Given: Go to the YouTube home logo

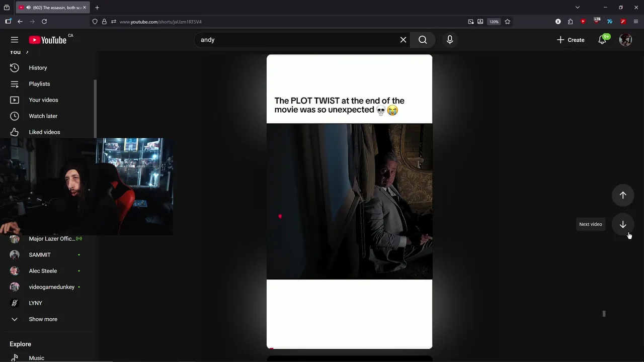Looking at the screenshot, I should pos(47,40).
